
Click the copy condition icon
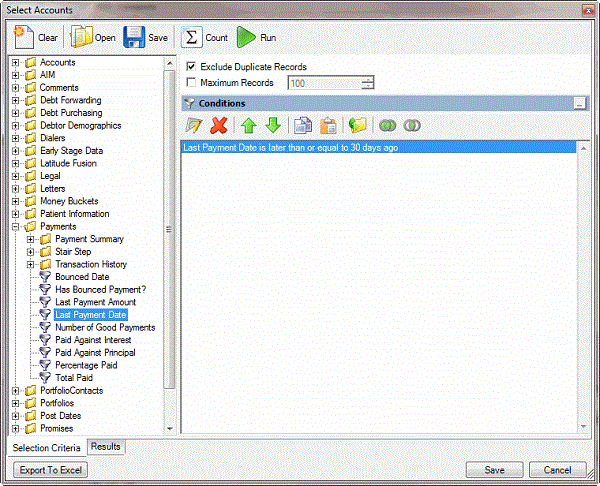click(304, 125)
